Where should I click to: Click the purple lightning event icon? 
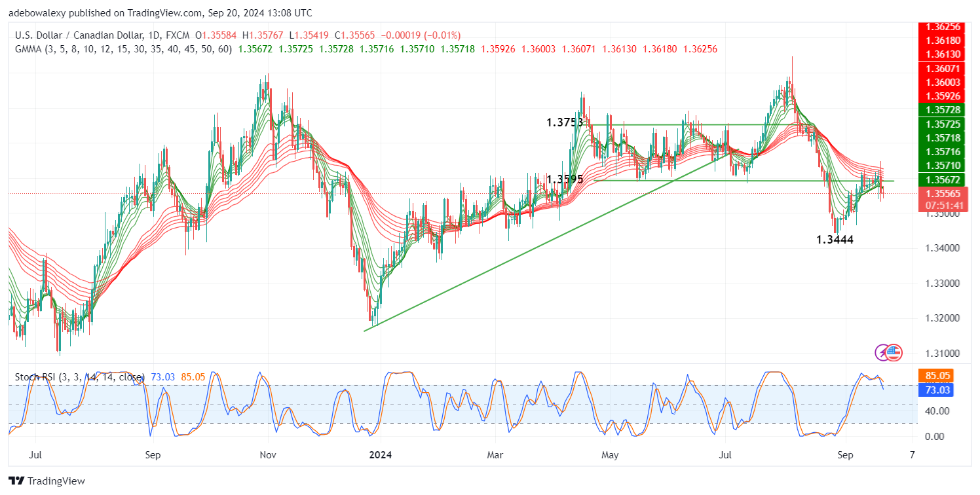click(x=883, y=352)
